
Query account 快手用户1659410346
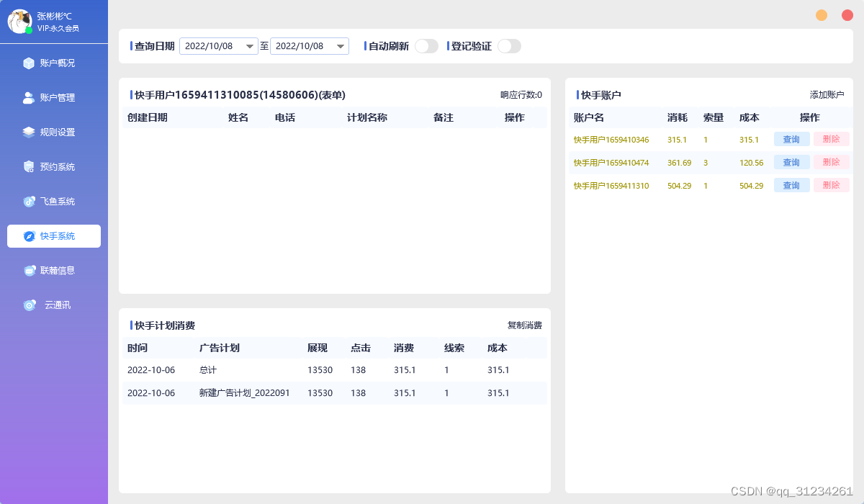tap(792, 140)
